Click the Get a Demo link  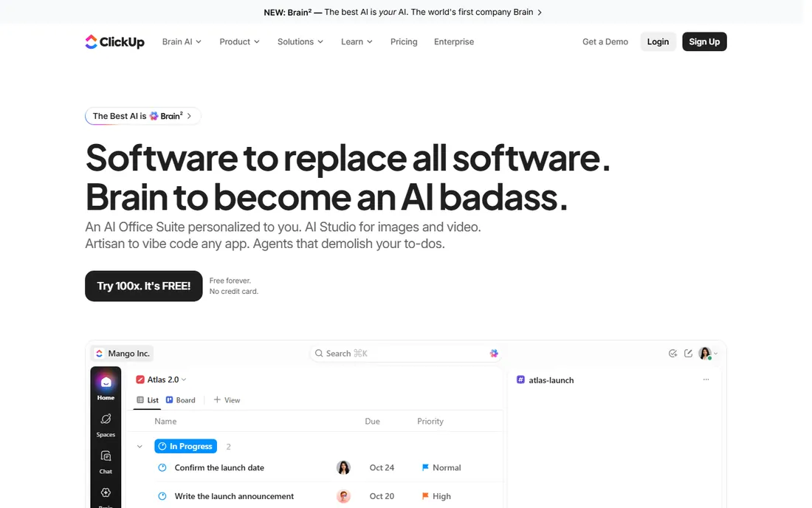pyautogui.click(x=605, y=41)
